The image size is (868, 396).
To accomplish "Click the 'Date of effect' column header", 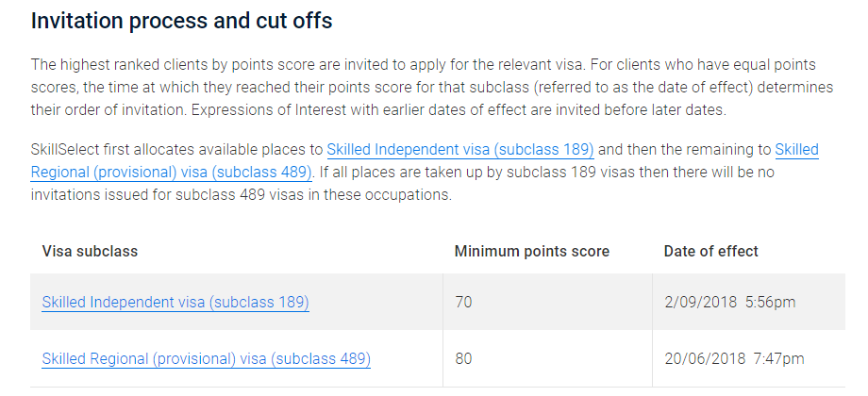I will coord(710,252).
